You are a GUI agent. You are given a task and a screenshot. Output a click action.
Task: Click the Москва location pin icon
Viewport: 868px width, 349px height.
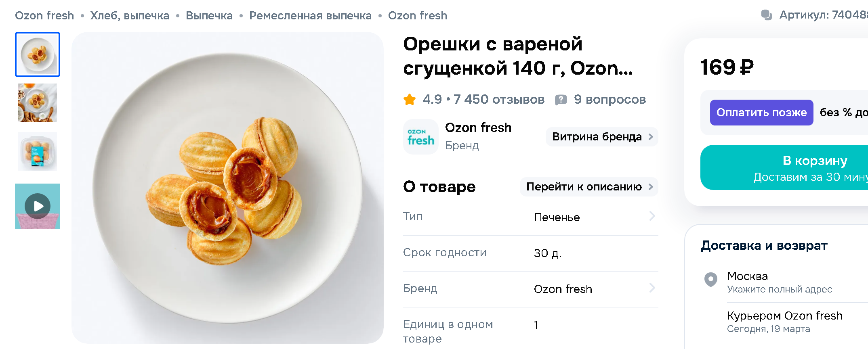[x=710, y=279]
